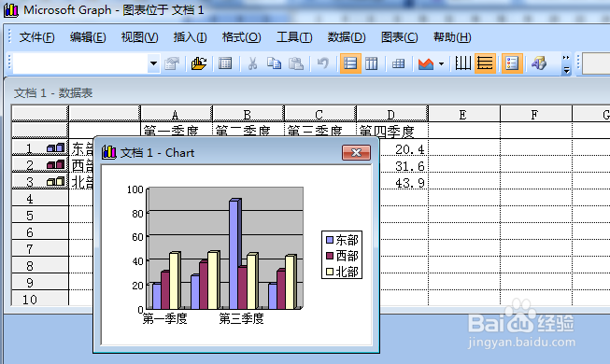Viewport: 610px width, 364px height.
Task: Select row 1 header with series icon
Action: coord(40,148)
